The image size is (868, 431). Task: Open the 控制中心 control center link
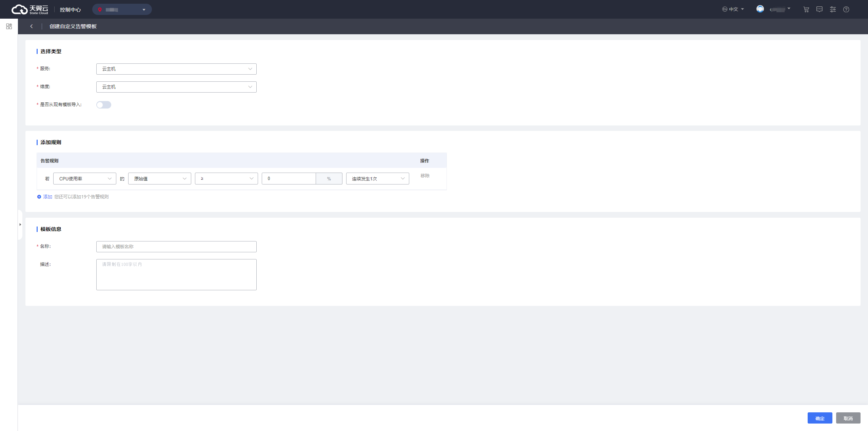coord(70,9)
